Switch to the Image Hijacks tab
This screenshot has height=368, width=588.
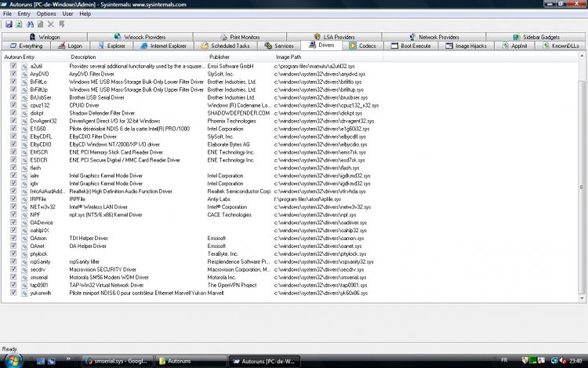[x=466, y=46]
